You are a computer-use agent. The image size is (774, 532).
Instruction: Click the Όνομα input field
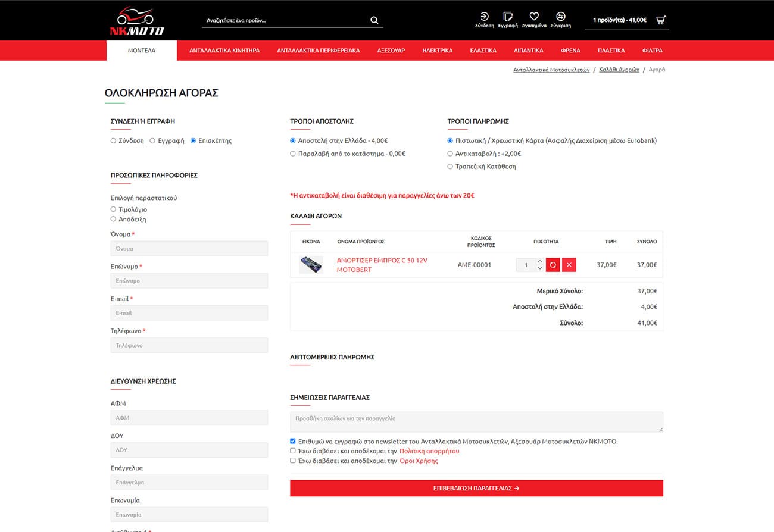pos(189,249)
